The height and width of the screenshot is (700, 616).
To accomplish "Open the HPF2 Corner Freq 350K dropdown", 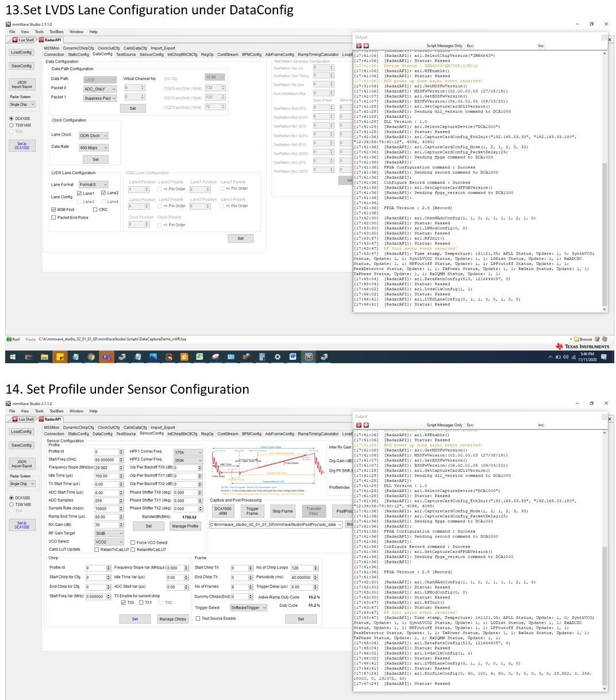I will (x=188, y=460).
